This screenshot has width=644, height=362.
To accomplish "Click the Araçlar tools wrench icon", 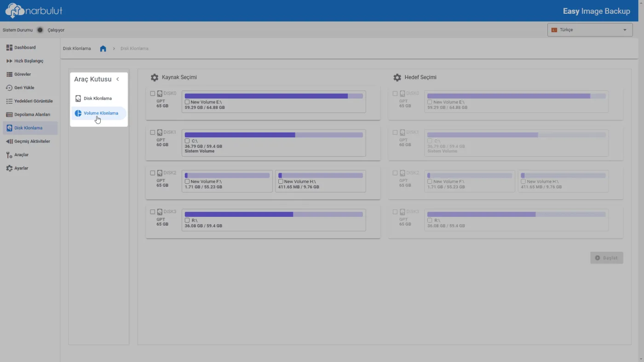I will click(x=9, y=155).
